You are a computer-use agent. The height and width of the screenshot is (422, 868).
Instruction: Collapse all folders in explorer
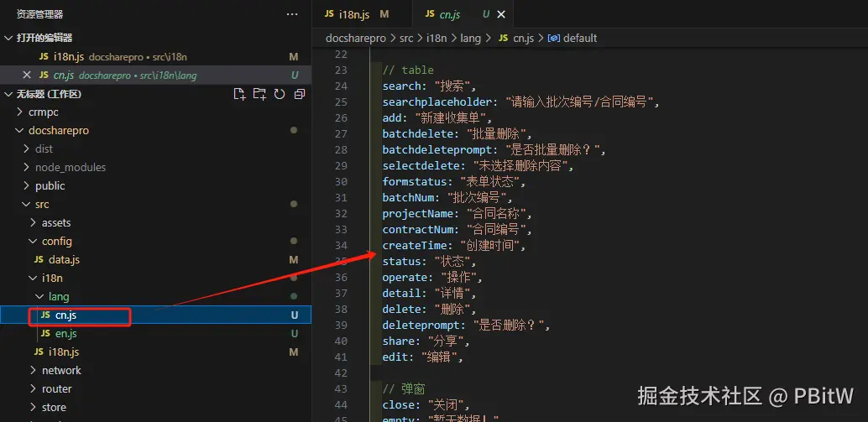[x=300, y=94]
